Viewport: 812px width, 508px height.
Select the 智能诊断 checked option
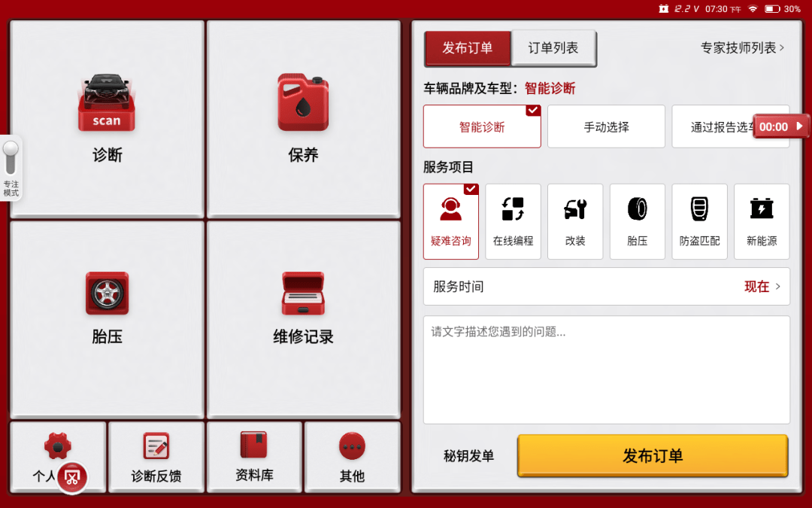click(482, 126)
